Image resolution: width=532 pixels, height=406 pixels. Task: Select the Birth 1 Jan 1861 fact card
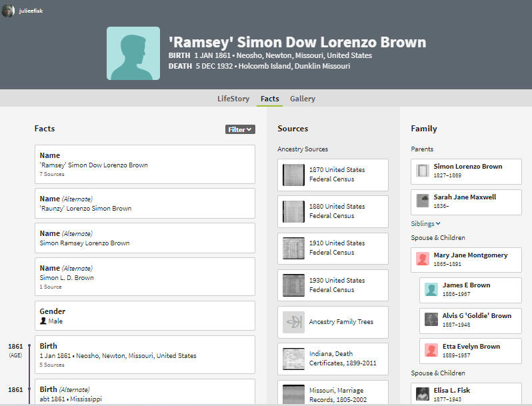point(145,355)
